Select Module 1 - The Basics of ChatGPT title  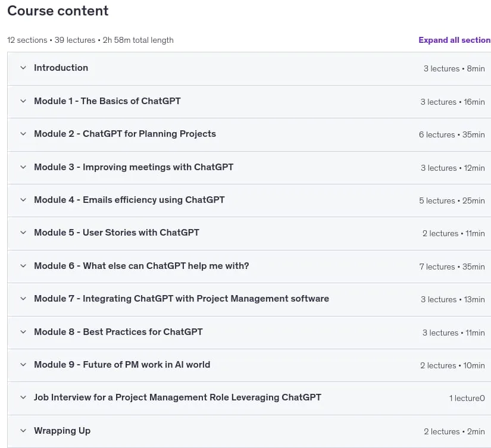(107, 101)
